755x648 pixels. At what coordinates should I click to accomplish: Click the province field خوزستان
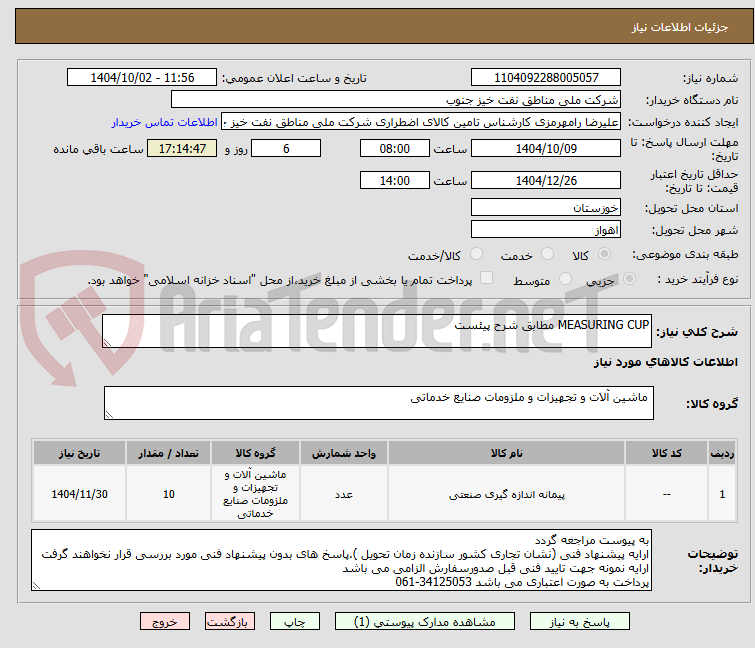tap(546, 207)
